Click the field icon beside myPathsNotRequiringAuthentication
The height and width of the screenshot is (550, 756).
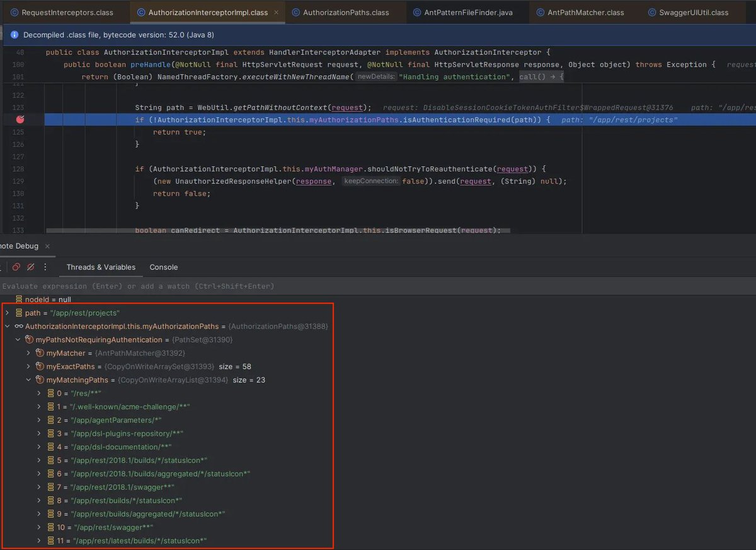pyautogui.click(x=29, y=340)
